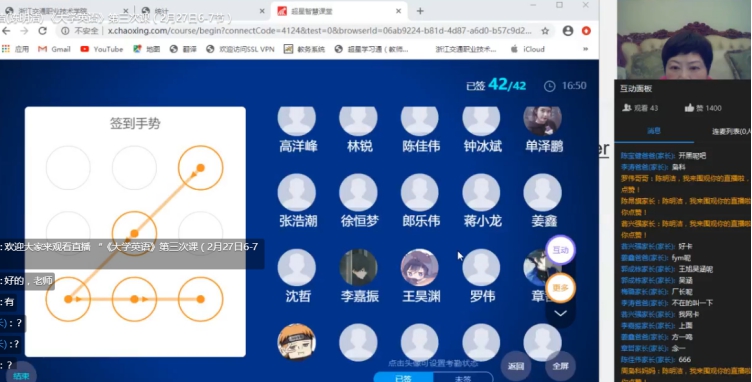Click the 观看 43 viewers icon
Screen dimensions: 752x382
626,108
